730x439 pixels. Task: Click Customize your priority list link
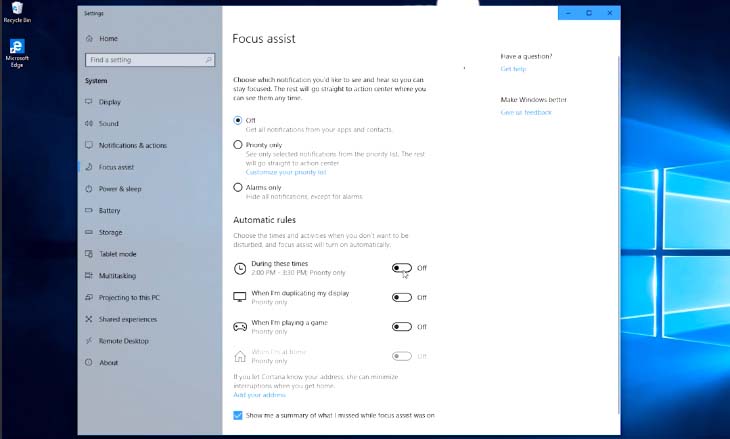(286, 172)
